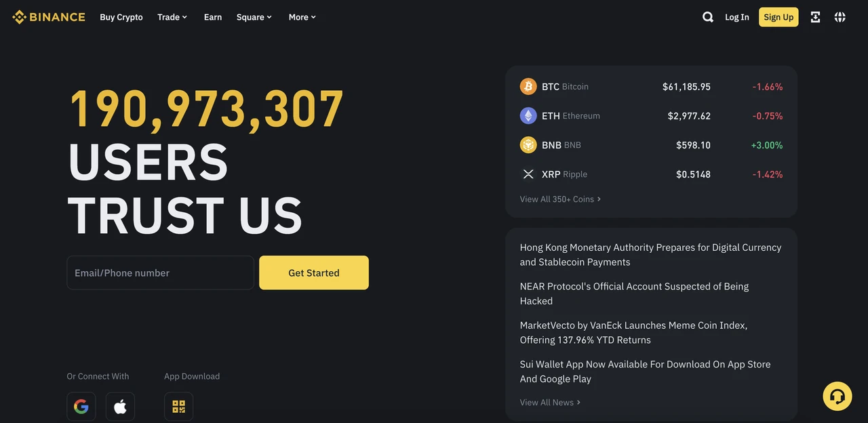Viewport: 868px width, 423px height.
Task: Open the support headset chat icon
Action: [x=837, y=397]
